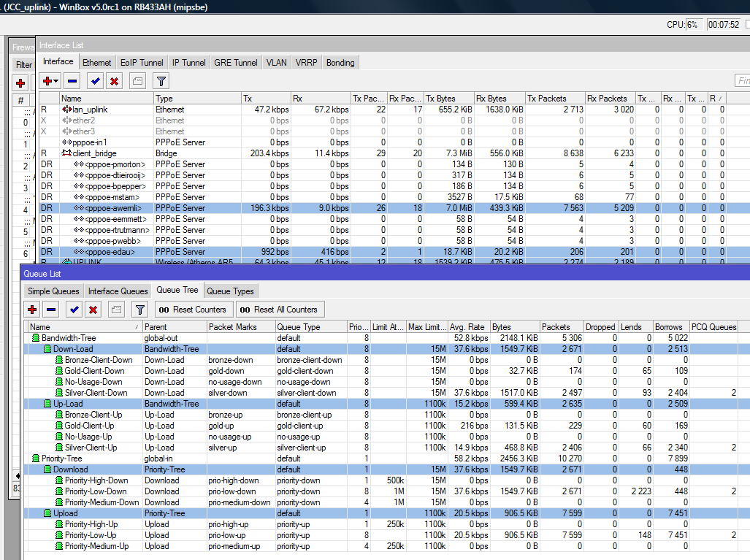Screen dimensions: 750x560
Task: Click the enable checkmark button in Interface List
Action: pos(95,81)
